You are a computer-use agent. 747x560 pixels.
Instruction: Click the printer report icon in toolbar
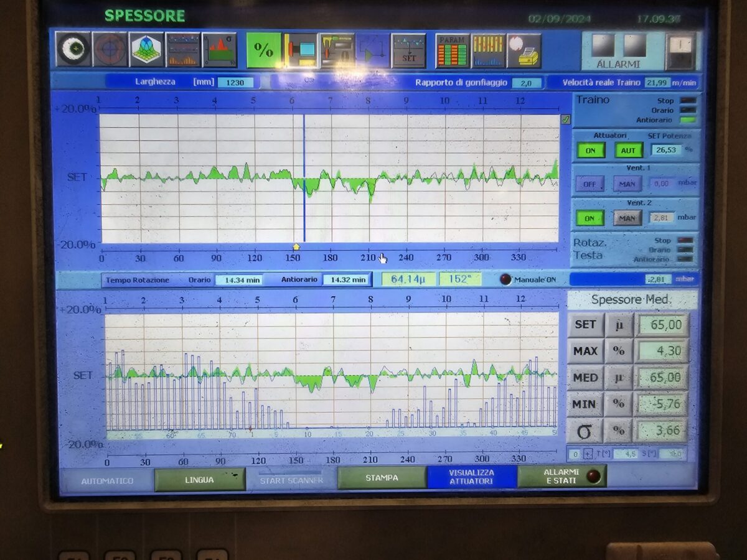[524, 50]
